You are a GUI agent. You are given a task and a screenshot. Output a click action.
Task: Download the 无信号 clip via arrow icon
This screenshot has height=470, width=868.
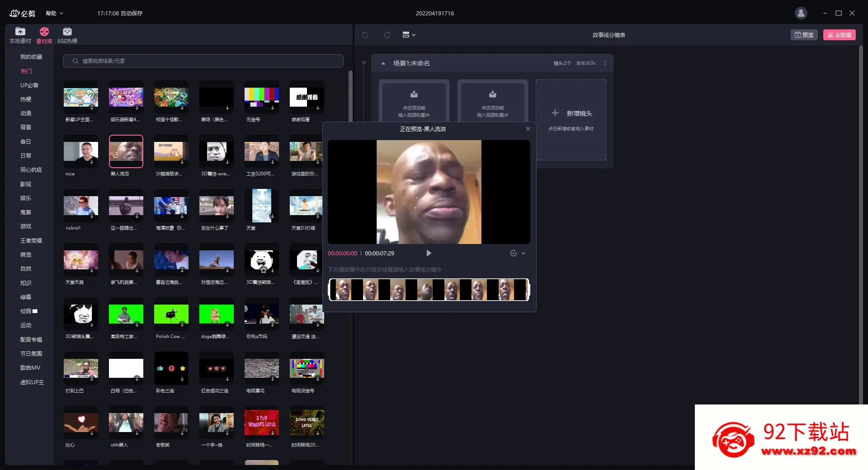(x=273, y=108)
